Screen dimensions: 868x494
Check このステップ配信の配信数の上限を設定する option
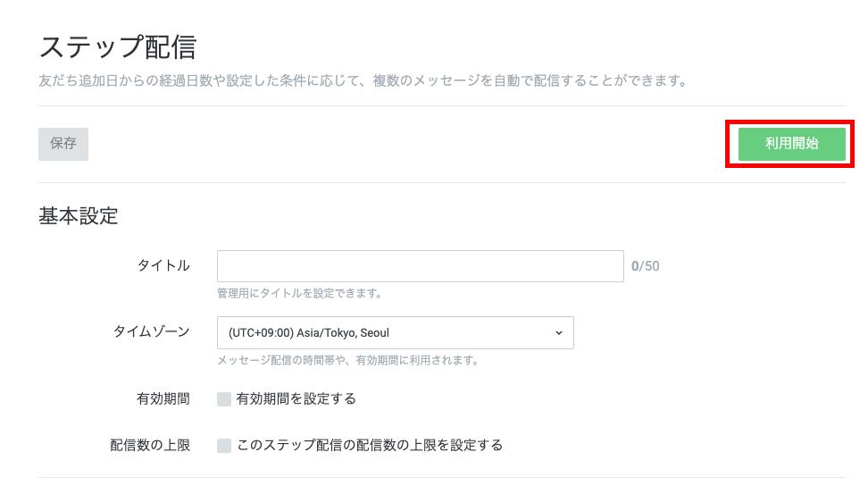click(224, 446)
